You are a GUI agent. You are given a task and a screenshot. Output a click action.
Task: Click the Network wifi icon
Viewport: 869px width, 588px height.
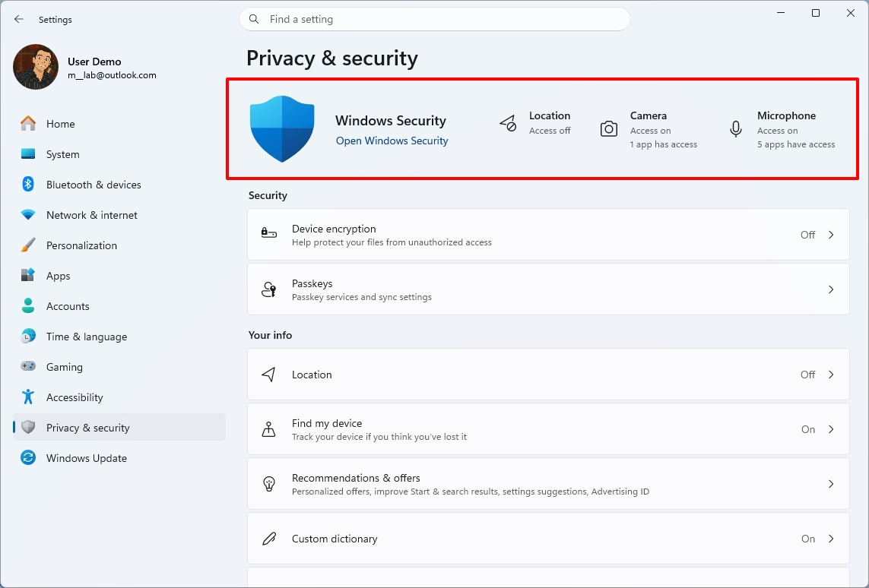click(x=28, y=214)
